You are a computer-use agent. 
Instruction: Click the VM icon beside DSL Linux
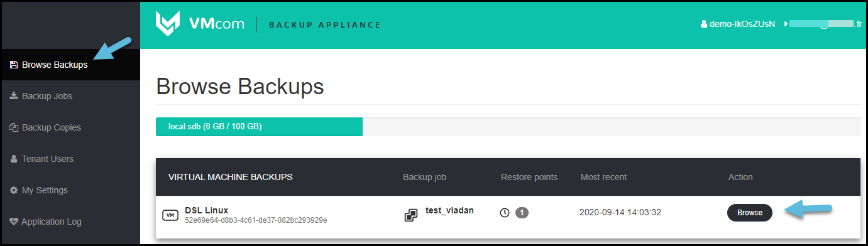point(170,215)
